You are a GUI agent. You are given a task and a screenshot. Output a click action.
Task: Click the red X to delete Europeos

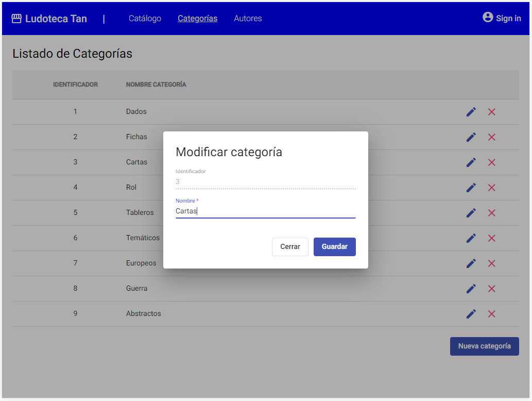coord(491,263)
